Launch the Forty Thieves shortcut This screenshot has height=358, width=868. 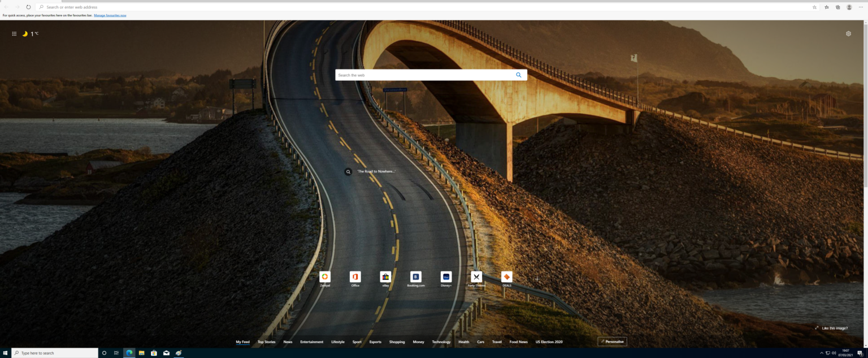coord(476,278)
